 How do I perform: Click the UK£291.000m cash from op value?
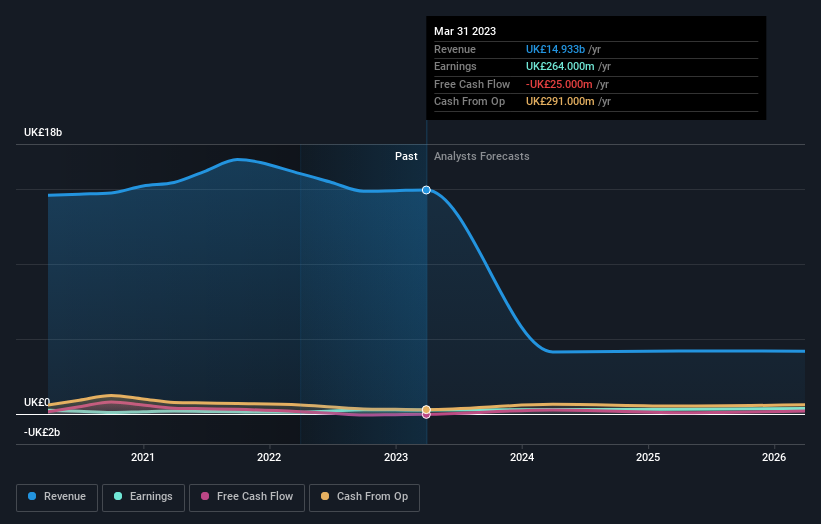pyautogui.click(x=560, y=102)
